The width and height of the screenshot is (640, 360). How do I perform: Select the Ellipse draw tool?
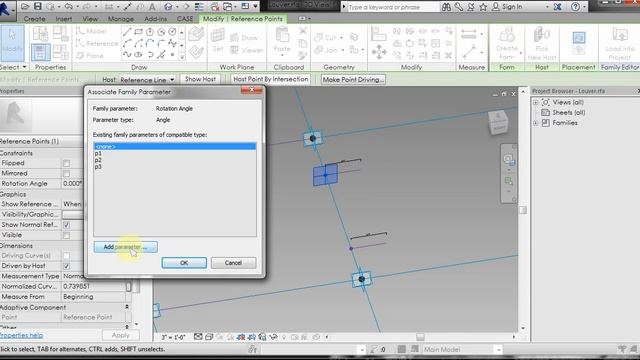click(x=138, y=54)
